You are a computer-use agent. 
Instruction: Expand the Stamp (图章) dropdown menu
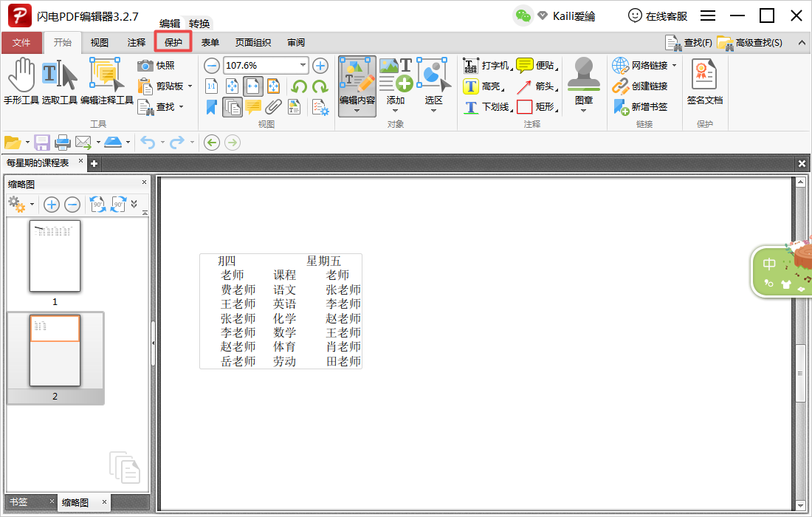coord(583,111)
